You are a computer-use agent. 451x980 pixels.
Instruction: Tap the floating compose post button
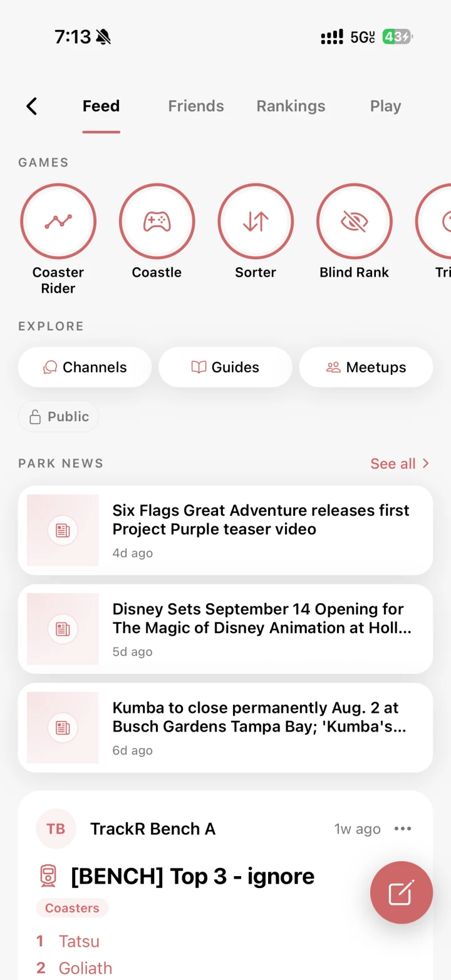pos(402,892)
